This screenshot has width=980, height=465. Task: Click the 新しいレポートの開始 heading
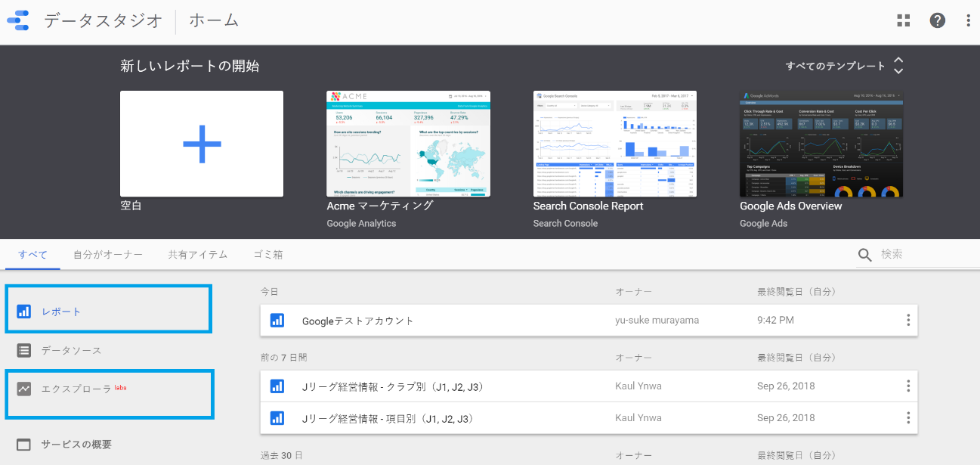(x=190, y=66)
